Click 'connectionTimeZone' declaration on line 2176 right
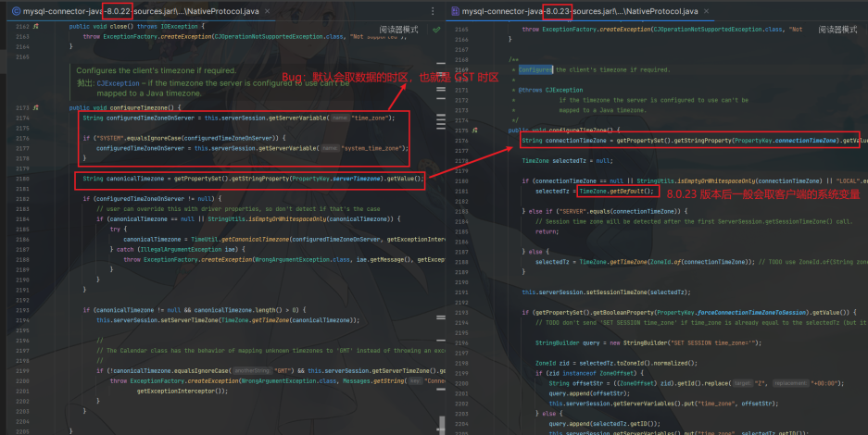 click(x=577, y=141)
